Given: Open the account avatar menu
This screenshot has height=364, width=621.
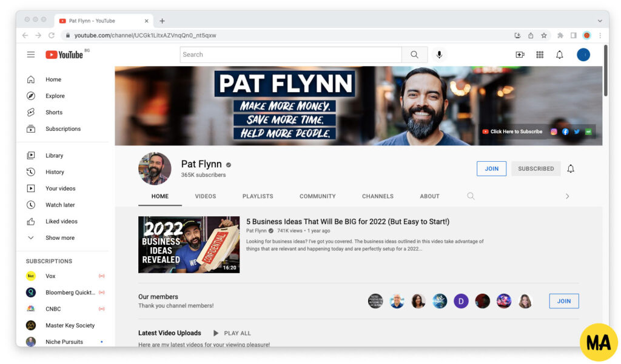Looking at the screenshot, I should pos(583,55).
